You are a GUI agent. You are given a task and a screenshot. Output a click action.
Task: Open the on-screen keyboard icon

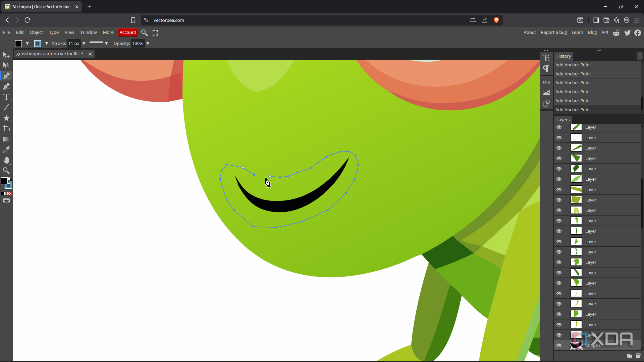click(6, 200)
